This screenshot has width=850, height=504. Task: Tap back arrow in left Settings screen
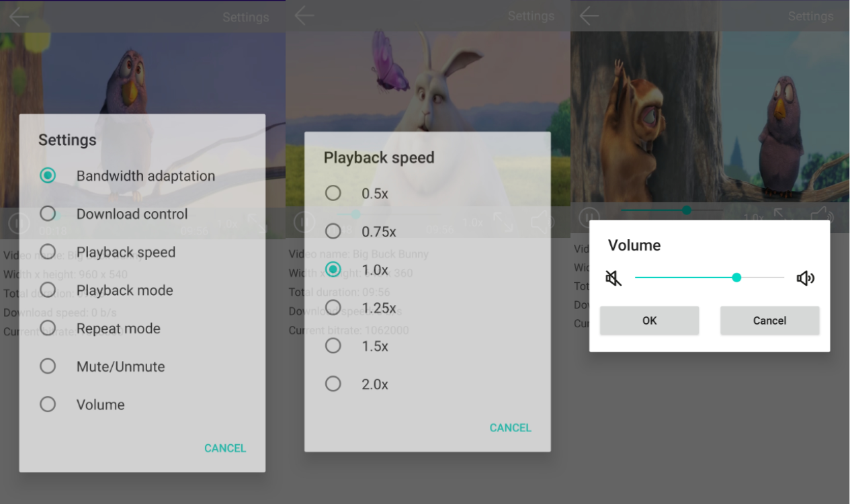19,16
